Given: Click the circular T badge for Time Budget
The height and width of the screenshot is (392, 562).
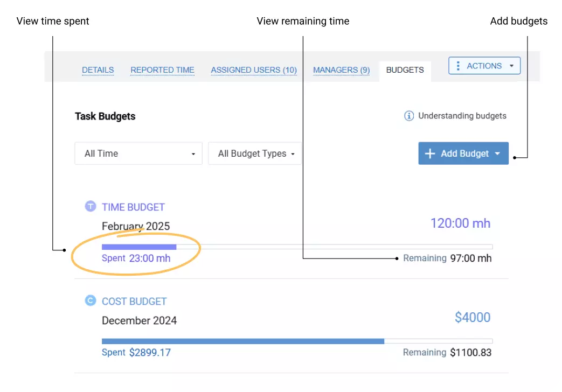Looking at the screenshot, I should 90,206.
